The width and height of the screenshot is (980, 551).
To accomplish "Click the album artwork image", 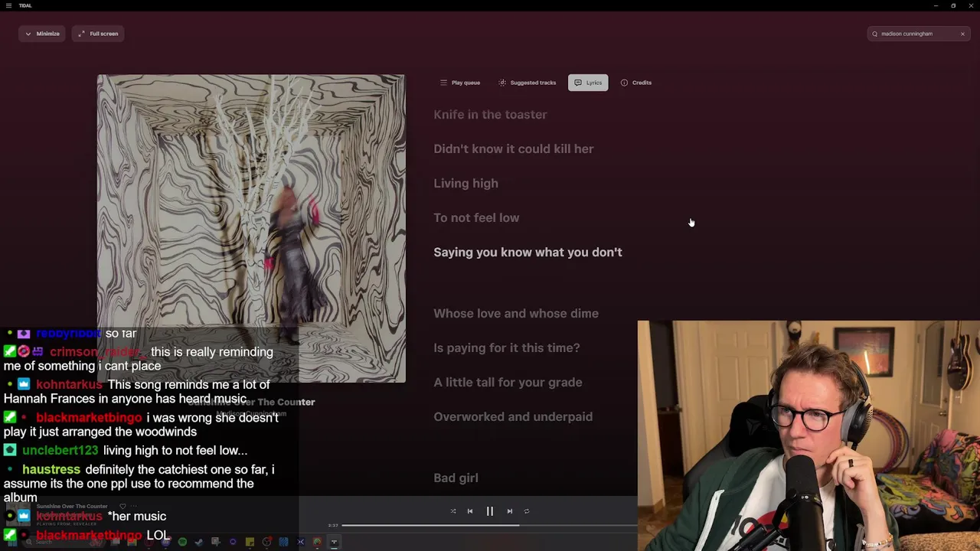I will coord(251,228).
